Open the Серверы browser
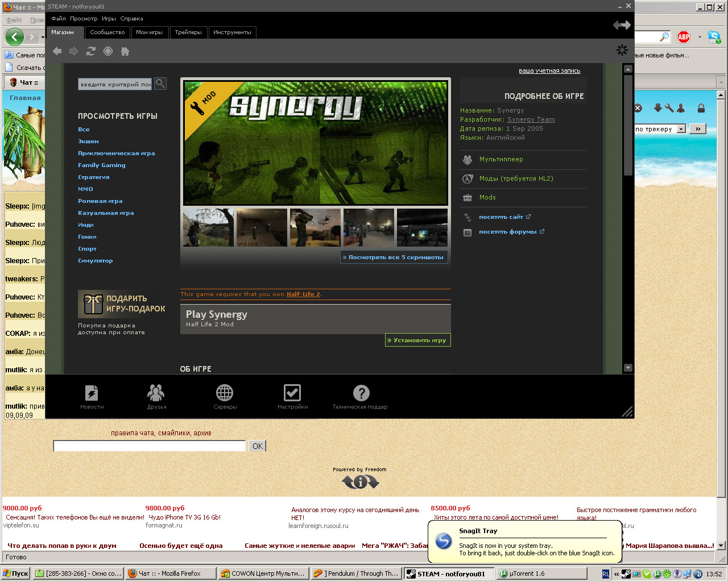This screenshot has width=728, height=582. point(225,397)
